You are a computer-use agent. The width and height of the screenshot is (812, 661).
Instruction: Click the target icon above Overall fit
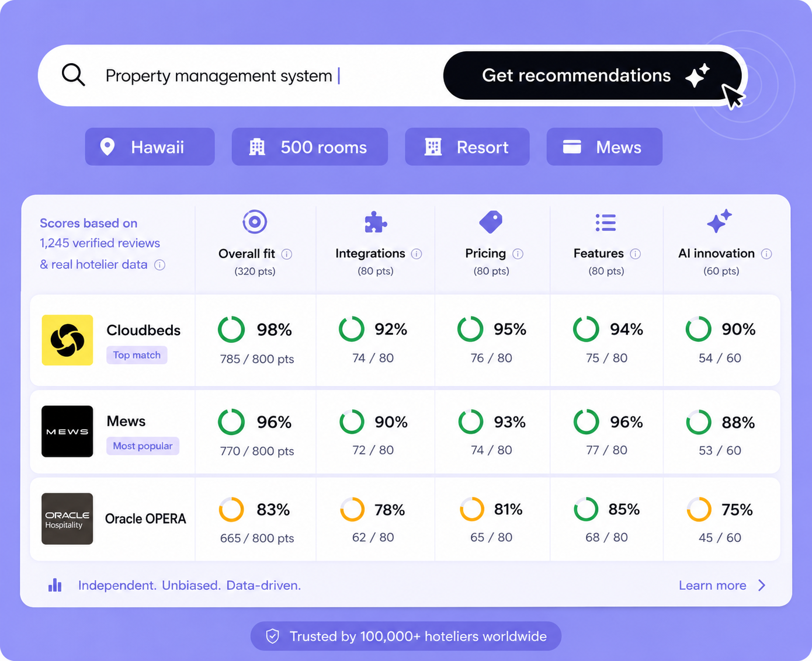point(255,222)
